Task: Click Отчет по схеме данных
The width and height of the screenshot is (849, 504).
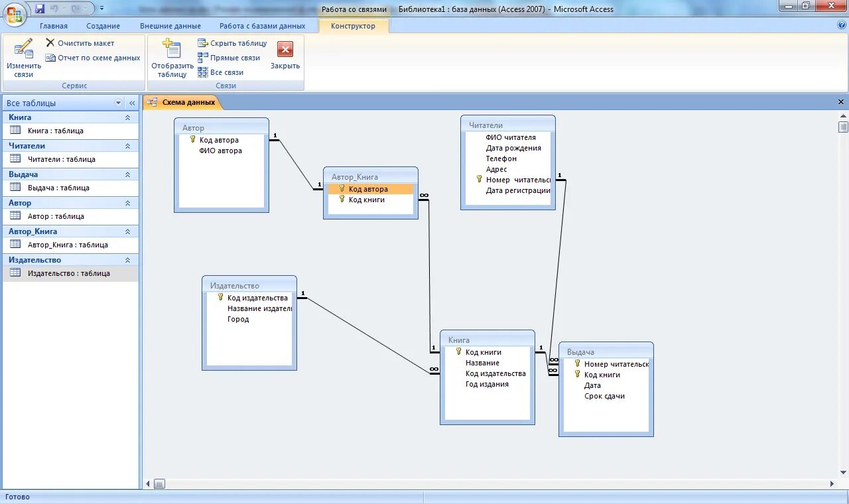Action: (x=93, y=58)
